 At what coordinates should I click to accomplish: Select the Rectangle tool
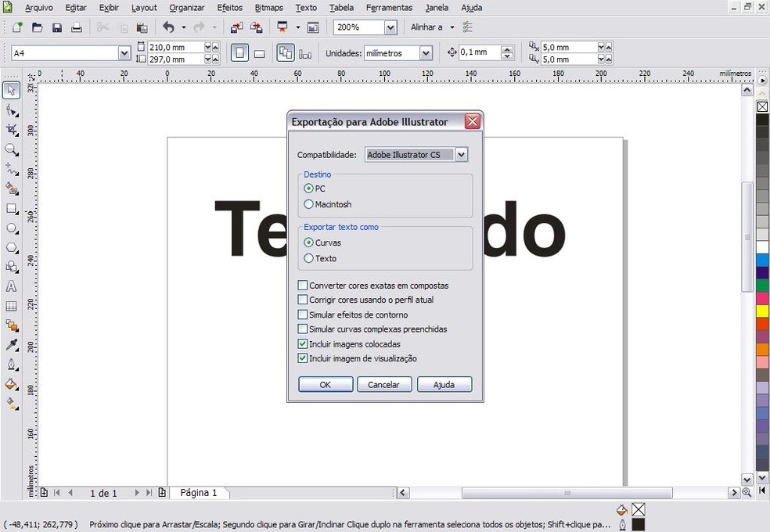click(x=11, y=209)
